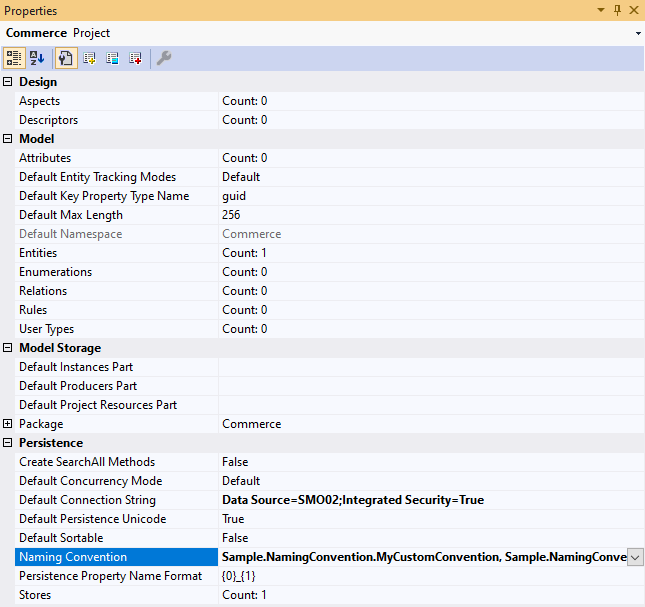The image size is (645, 607).
Task: Select the Default Producers Part label
Action: pos(78,386)
